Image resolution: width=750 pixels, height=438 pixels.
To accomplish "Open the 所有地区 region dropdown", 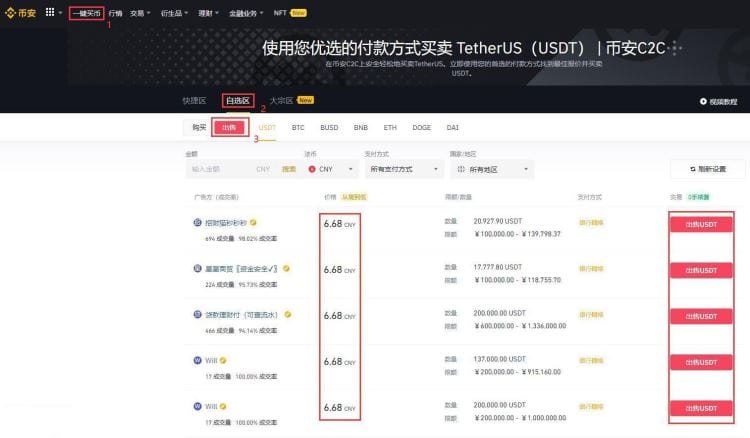I will click(x=492, y=169).
